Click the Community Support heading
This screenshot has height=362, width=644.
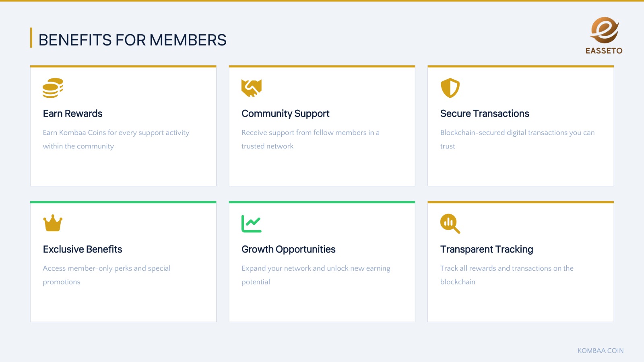(x=285, y=114)
